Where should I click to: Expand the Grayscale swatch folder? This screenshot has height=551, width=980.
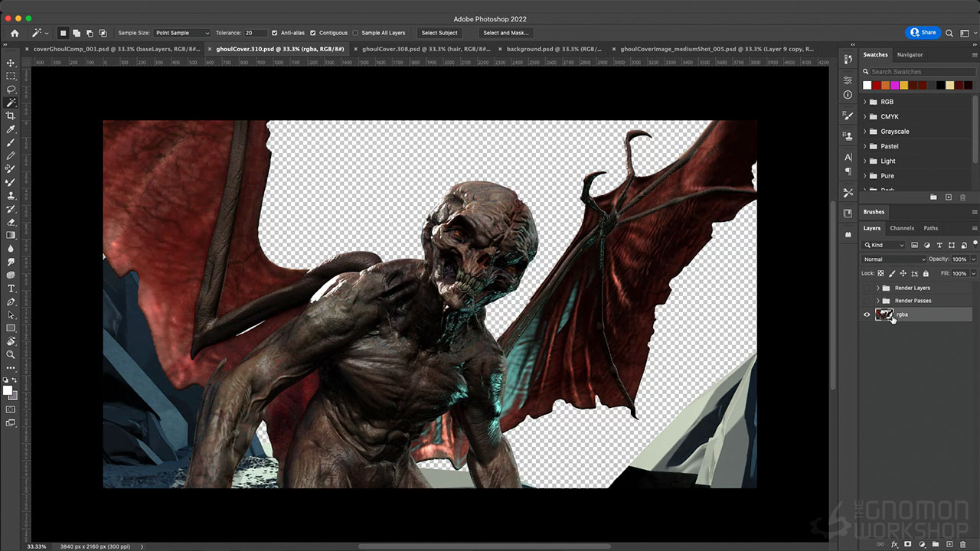coord(865,132)
